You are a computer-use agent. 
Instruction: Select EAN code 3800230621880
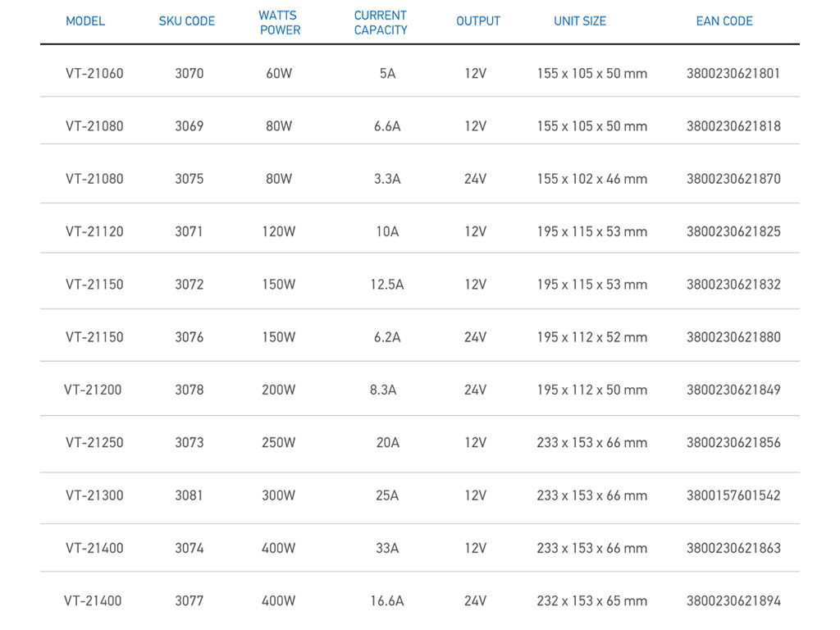point(733,337)
